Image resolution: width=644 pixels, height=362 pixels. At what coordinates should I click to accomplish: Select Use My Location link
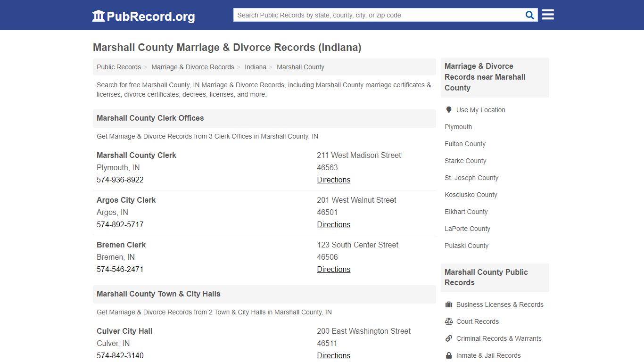click(480, 110)
